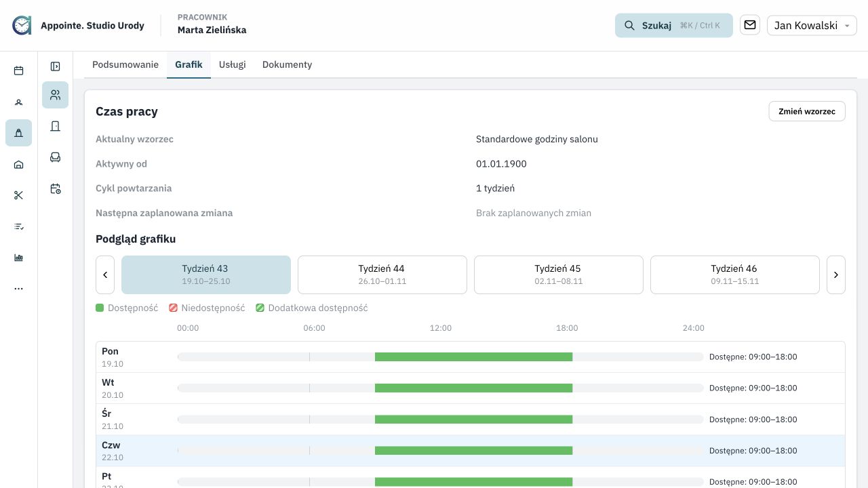Open the mail envelope icon
The width and height of the screenshot is (868, 488).
pos(749,25)
